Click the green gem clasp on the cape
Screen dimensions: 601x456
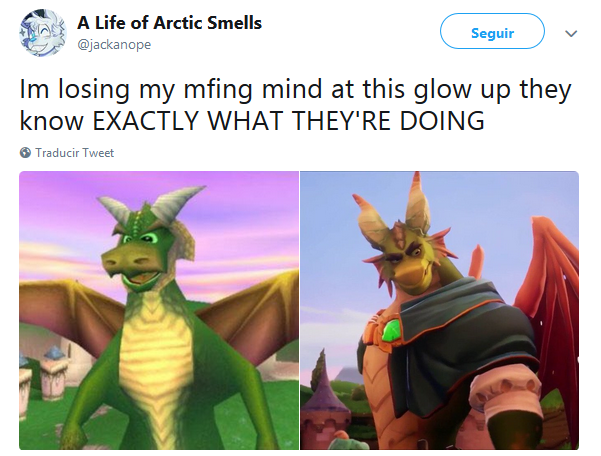(392, 330)
